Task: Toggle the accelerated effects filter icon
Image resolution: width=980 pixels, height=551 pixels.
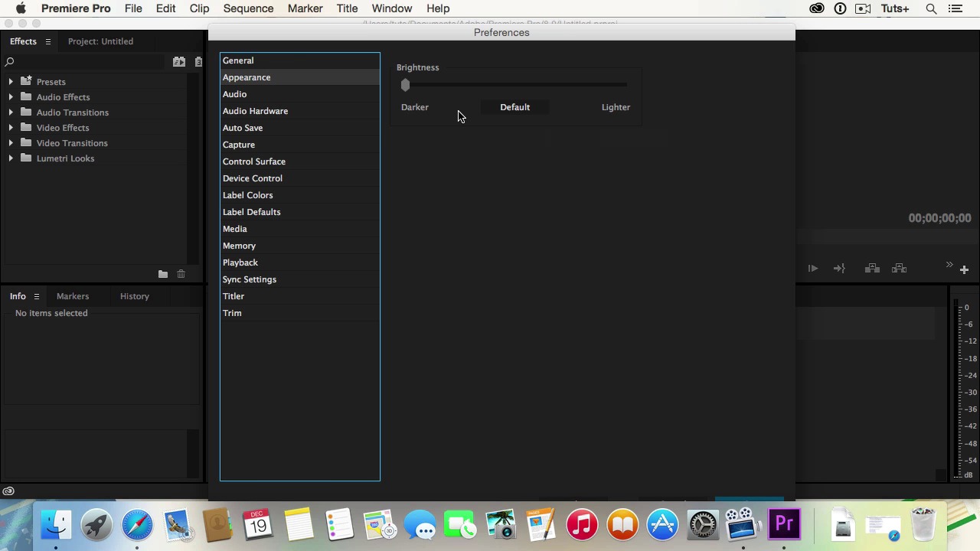Action: pyautogui.click(x=179, y=62)
